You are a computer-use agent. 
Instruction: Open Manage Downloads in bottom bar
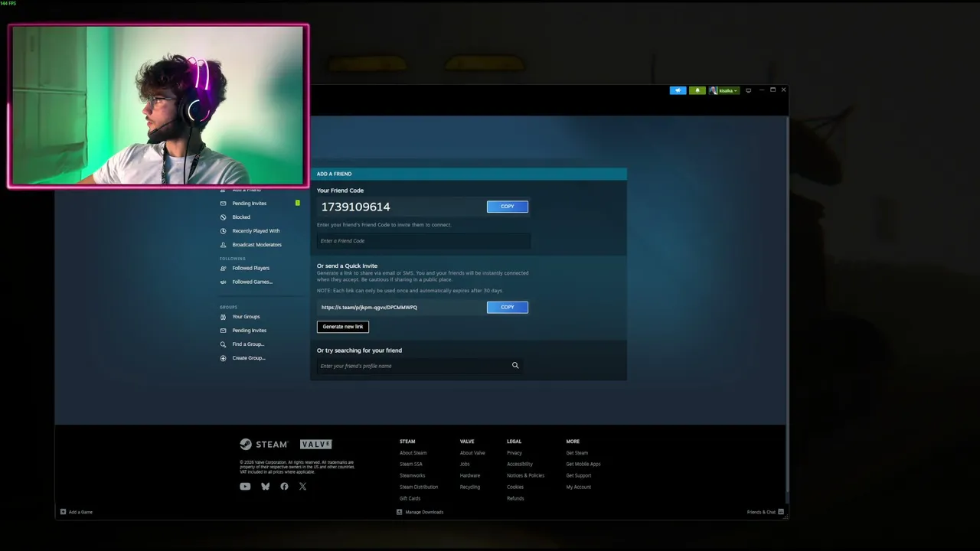coord(420,512)
